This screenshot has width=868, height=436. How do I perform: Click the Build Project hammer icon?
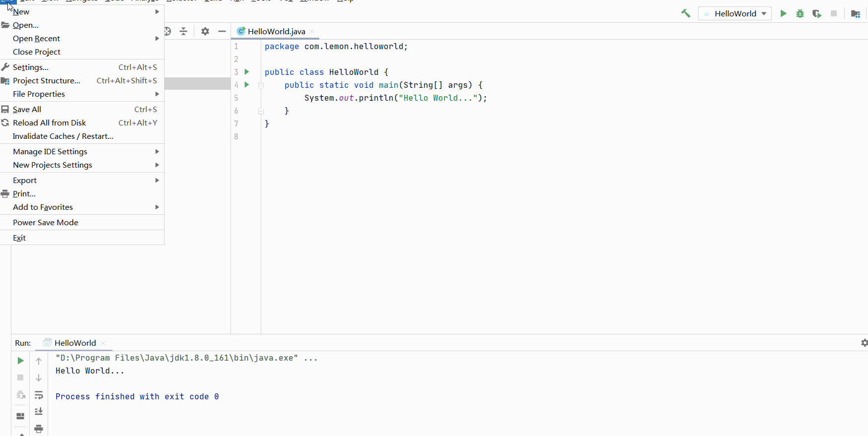(x=686, y=13)
